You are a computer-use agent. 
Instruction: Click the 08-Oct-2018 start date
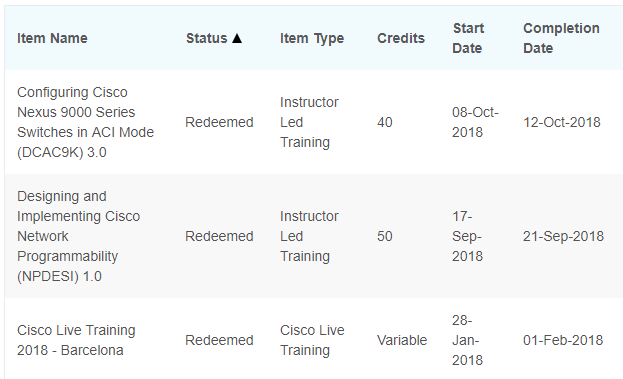[475, 122]
